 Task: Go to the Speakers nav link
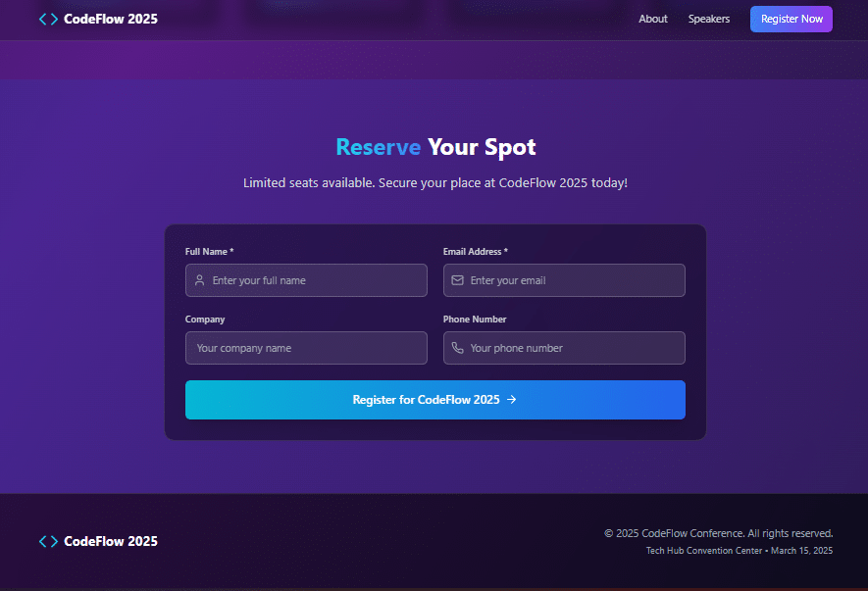click(x=708, y=19)
